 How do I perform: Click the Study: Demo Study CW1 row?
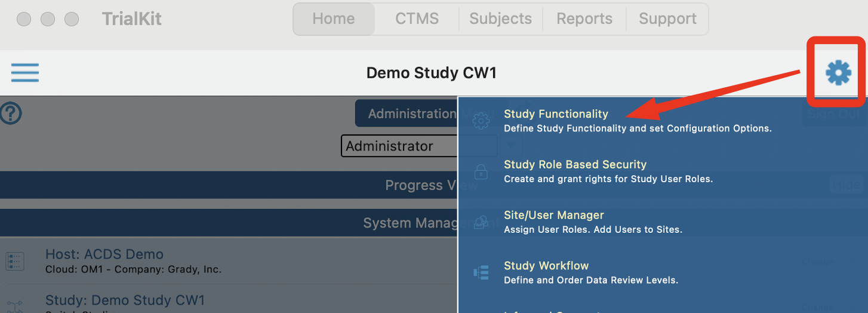229,300
